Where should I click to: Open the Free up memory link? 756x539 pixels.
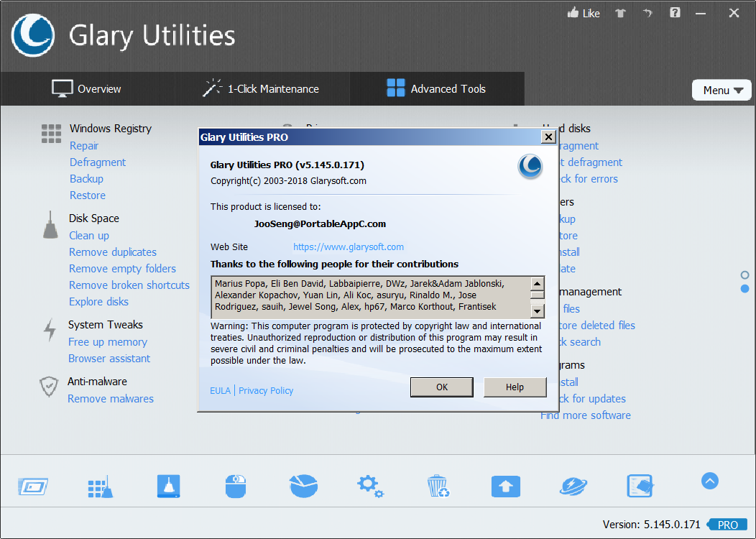coord(108,342)
